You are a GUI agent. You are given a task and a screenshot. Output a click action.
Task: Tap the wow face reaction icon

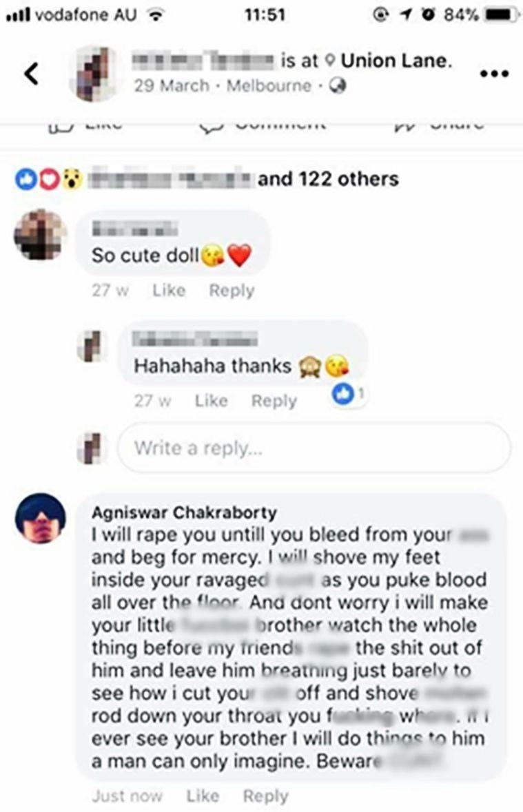72,179
